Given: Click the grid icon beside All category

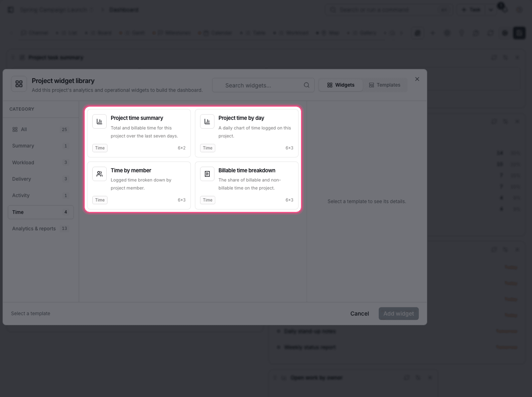Looking at the screenshot, I should [15, 130].
